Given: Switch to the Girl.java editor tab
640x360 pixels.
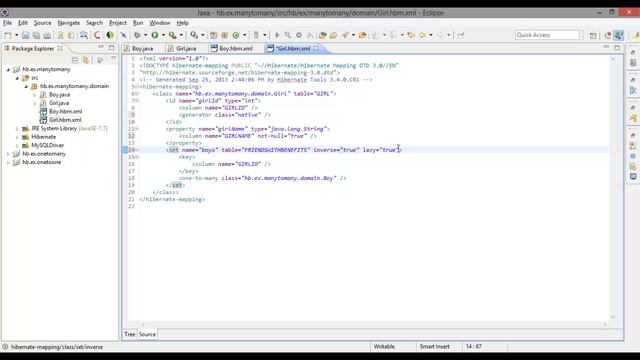Looking at the screenshot, I should click(x=186, y=48).
